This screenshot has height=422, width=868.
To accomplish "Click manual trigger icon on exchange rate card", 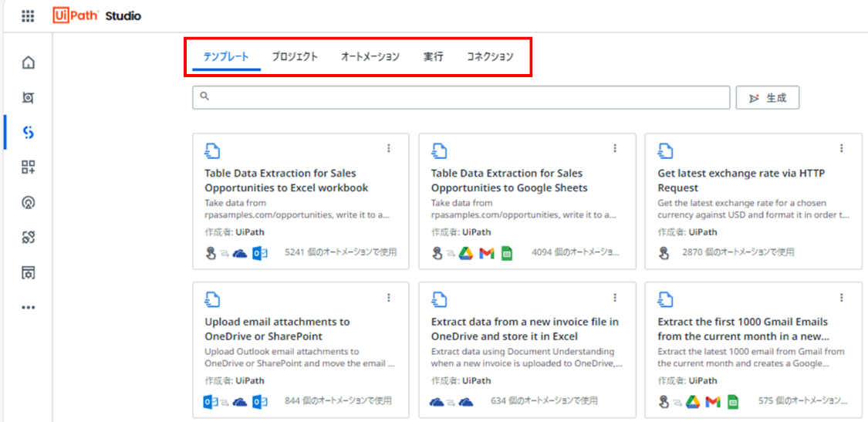I will click(664, 253).
